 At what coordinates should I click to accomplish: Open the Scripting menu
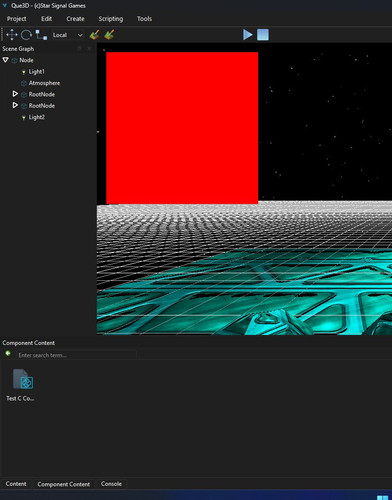[111, 19]
